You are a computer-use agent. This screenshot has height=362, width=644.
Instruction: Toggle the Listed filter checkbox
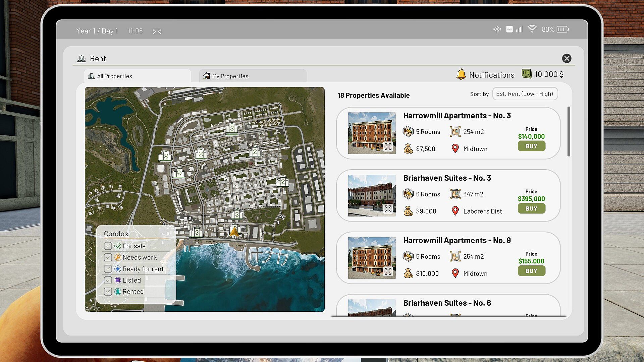pos(108,280)
